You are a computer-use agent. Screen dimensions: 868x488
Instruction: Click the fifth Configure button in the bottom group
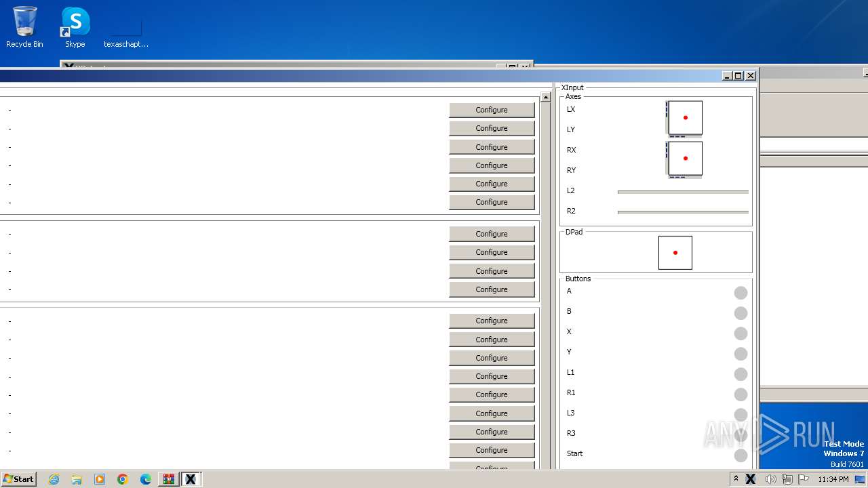click(492, 394)
